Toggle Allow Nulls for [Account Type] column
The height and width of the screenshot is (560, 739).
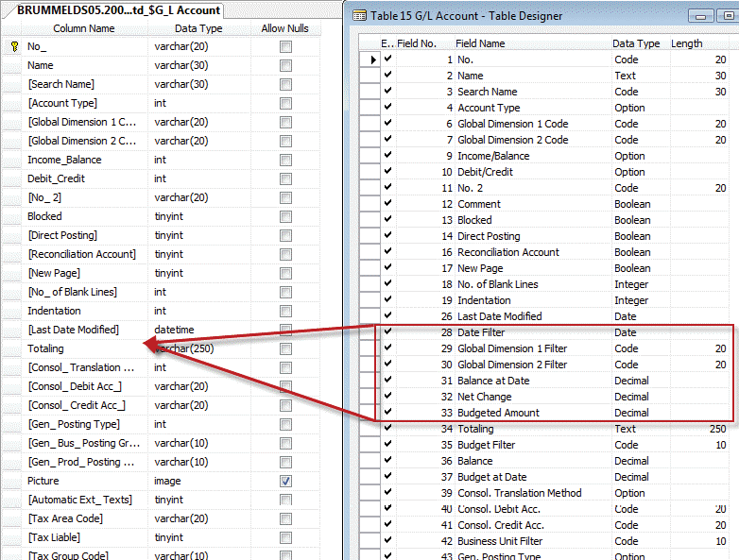tap(285, 103)
